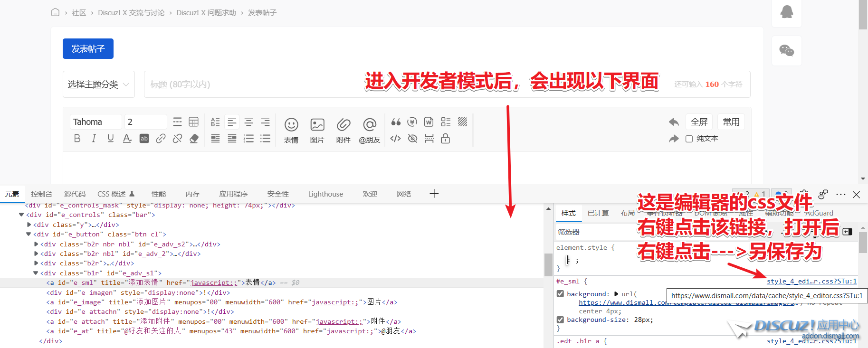The height and width of the screenshot is (348, 868).
Task: Click the 发表帖子 button
Action: (x=88, y=49)
